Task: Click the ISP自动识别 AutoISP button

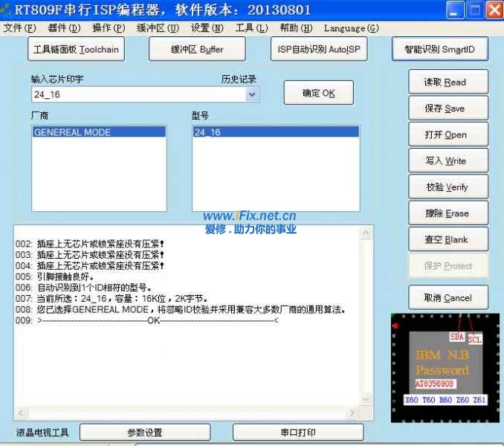Action: [319, 49]
